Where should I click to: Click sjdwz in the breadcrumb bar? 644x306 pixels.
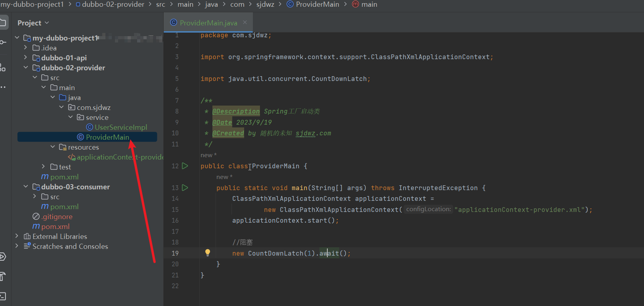click(265, 4)
